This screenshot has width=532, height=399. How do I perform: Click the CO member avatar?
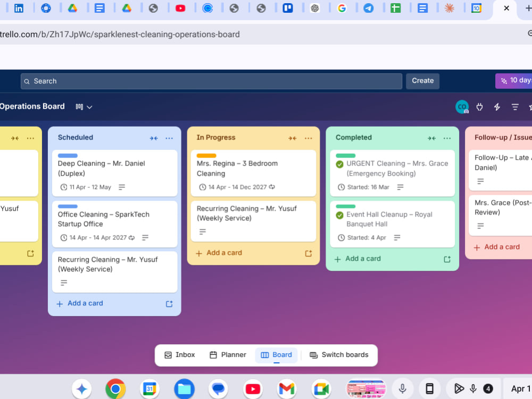coord(462,107)
